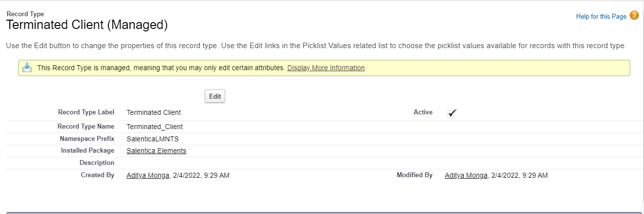This screenshot has width=644, height=214.
Task: Select the Terminated Client (Managed) page heading
Action: (x=87, y=25)
